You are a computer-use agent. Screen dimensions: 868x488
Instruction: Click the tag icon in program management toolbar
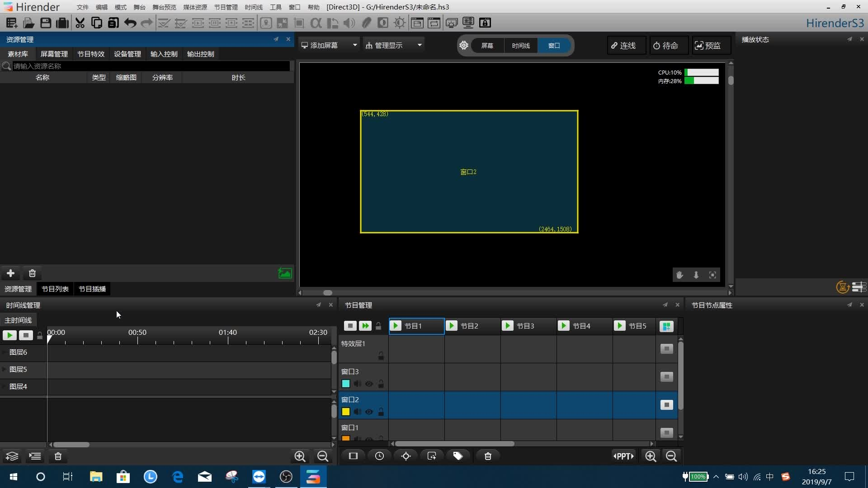click(x=458, y=456)
